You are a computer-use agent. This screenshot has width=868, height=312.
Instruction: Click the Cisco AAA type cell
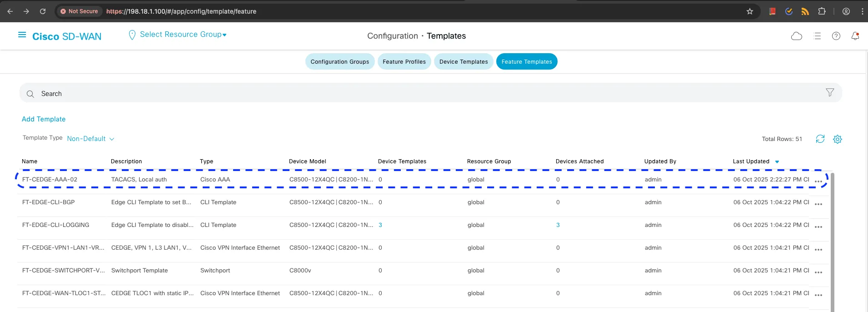point(215,180)
